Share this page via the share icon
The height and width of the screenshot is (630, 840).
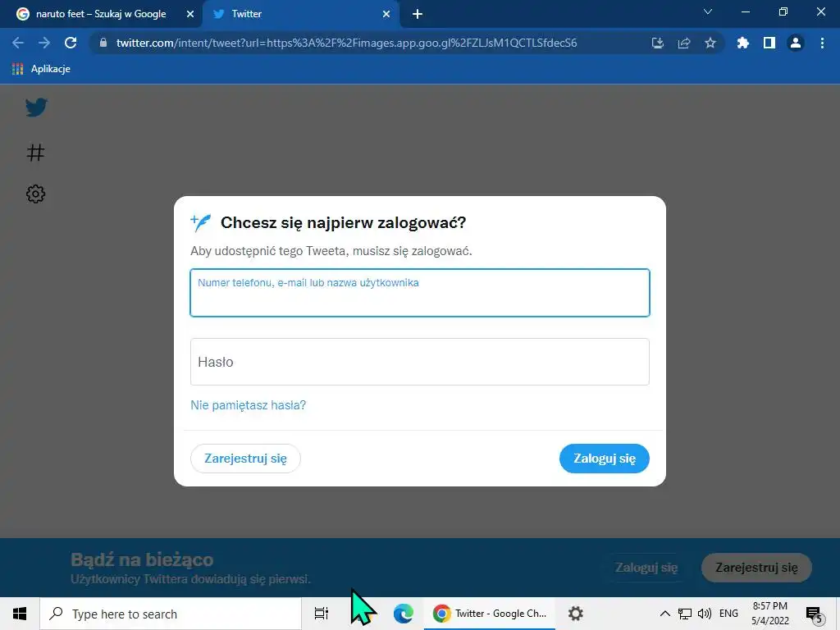coord(683,43)
